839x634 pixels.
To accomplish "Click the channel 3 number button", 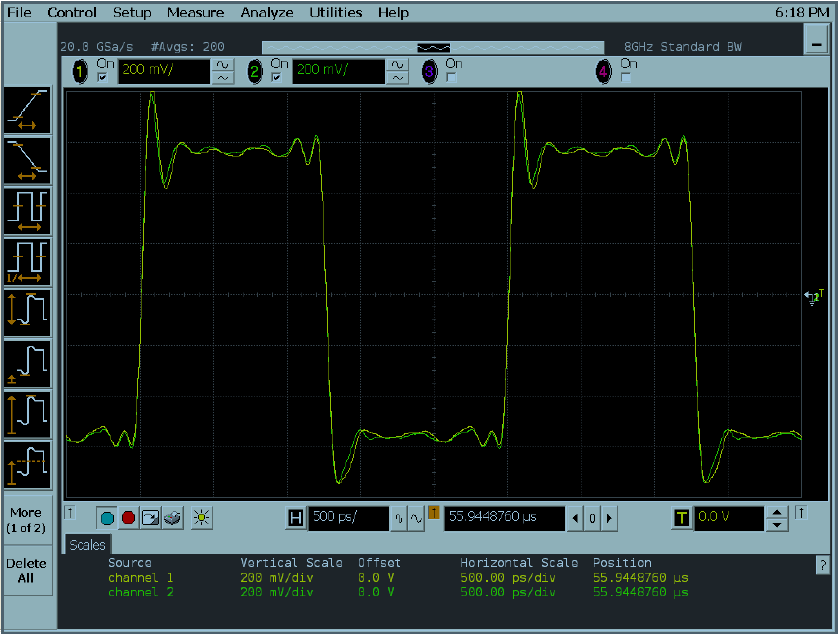I will coord(429,71).
